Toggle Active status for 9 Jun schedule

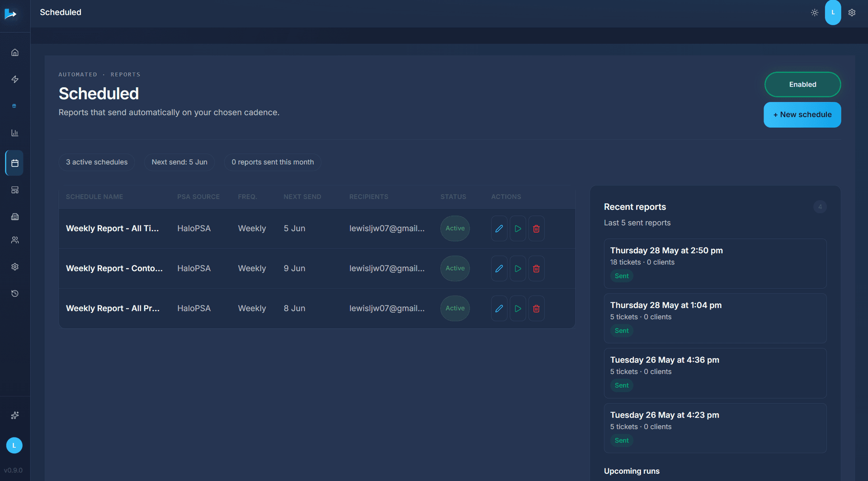pos(455,268)
